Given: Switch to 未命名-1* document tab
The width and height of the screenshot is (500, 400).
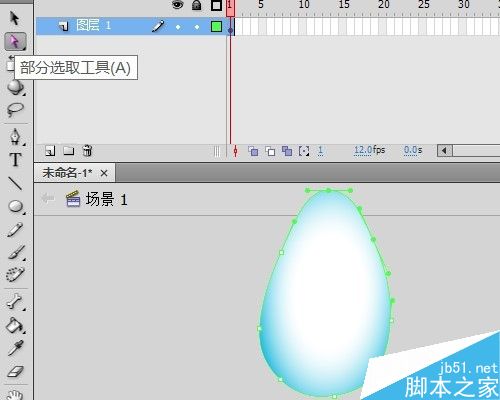Looking at the screenshot, I should coord(67,173).
